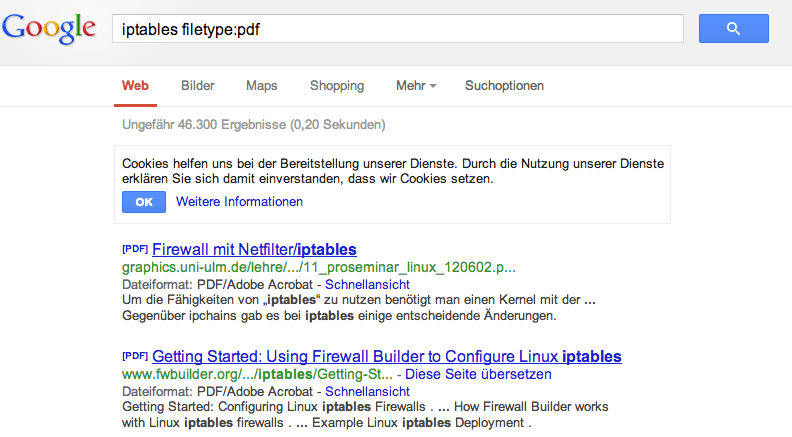792x437 pixels.
Task: Click the PDF tag before Getting Started
Action: pos(135,356)
